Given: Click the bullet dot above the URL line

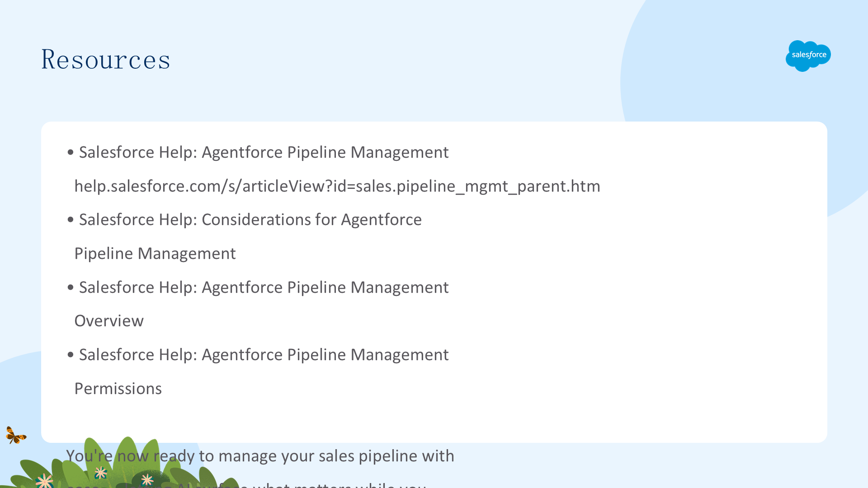Looking at the screenshot, I should pos(70,152).
